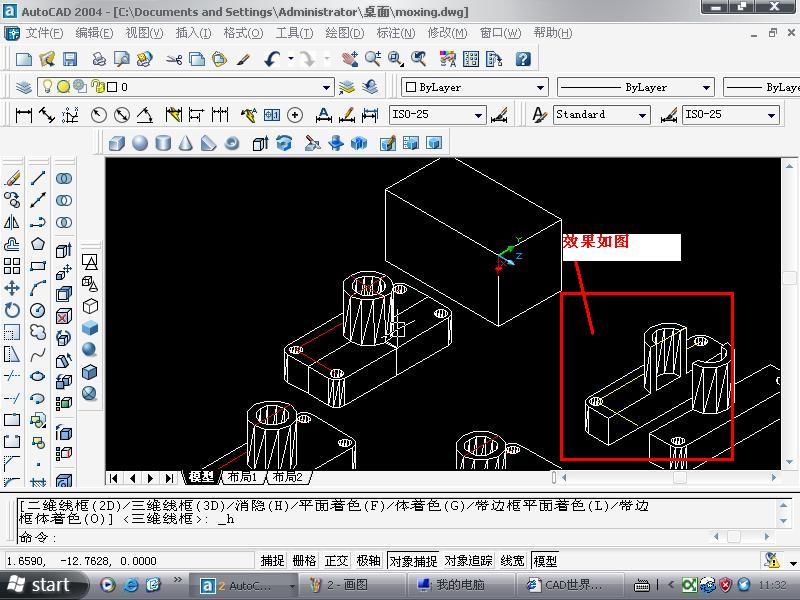
Task: Switch to the 布局1 layout tab
Action: 241,478
